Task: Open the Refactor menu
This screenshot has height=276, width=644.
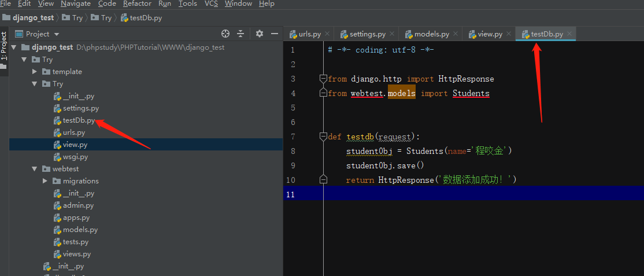Action: coord(137,3)
